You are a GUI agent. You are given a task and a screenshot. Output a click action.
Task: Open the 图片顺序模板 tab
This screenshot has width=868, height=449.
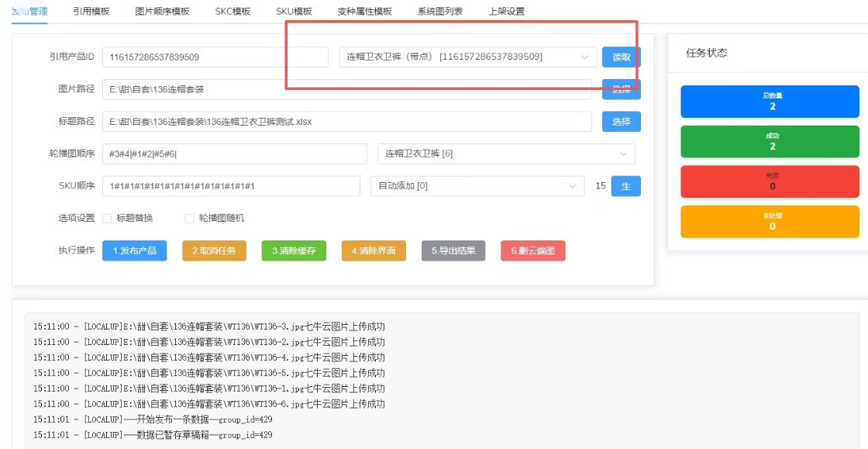click(x=162, y=12)
